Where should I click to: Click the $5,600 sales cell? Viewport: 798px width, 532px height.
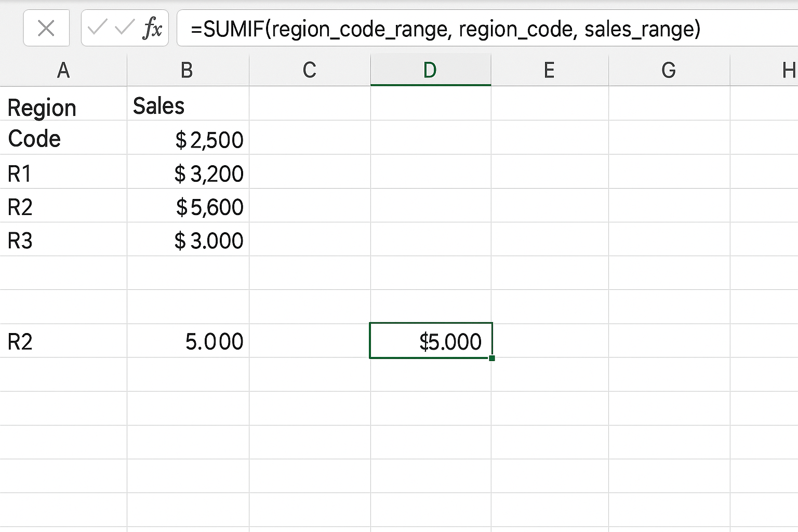tap(188, 205)
